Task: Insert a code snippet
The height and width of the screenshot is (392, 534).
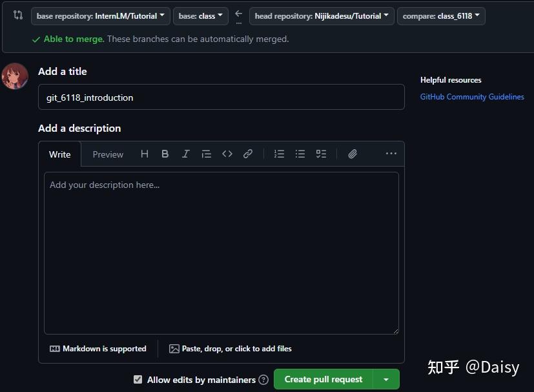Action: click(x=227, y=154)
